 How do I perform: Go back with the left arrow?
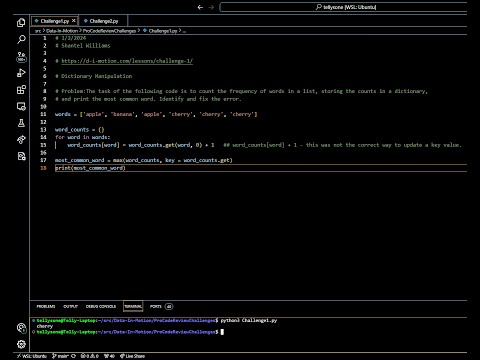[x=200, y=7]
